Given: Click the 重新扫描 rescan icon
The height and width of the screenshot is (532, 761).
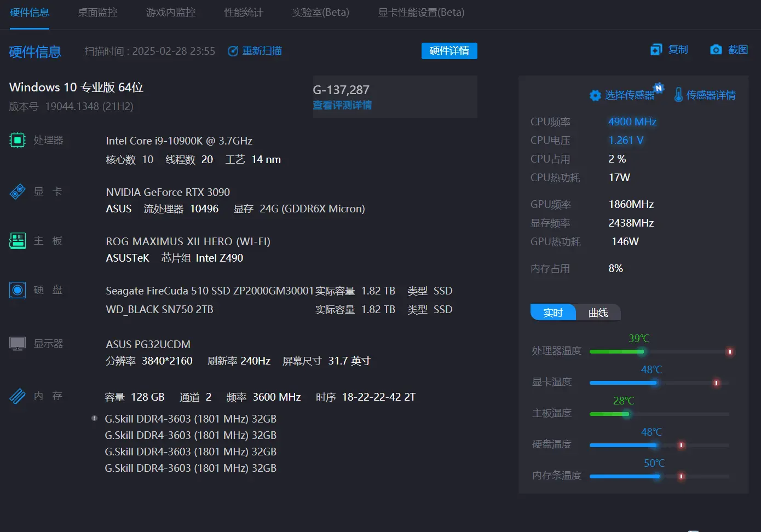Looking at the screenshot, I should [x=233, y=51].
